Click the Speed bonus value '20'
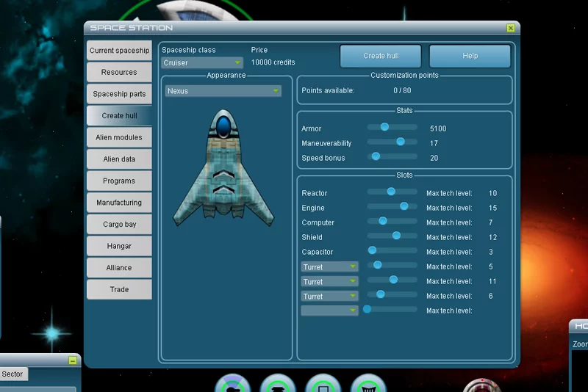 coord(434,158)
